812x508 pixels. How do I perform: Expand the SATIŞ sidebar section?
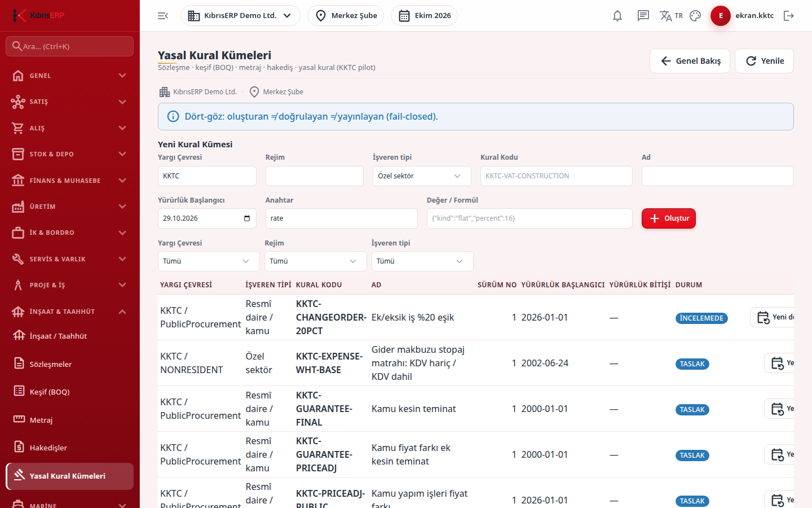[x=69, y=102]
